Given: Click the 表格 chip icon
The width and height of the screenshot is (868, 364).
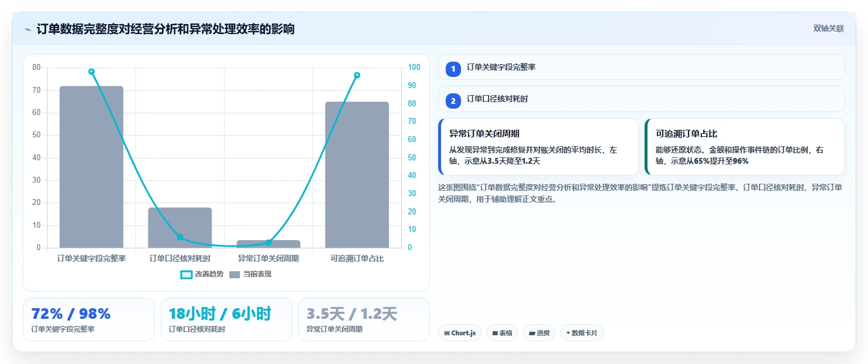Looking at the screenshot, I should 495,333.
